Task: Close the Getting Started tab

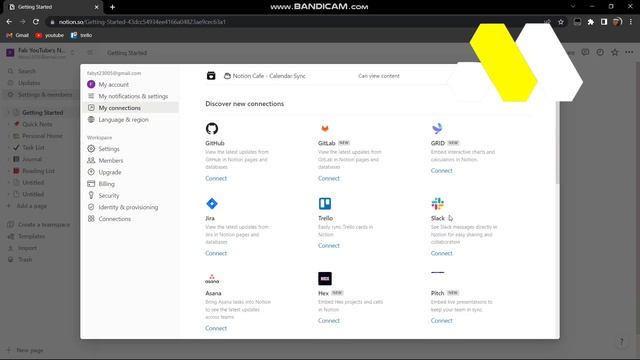Action: click(x=97, y=7)
